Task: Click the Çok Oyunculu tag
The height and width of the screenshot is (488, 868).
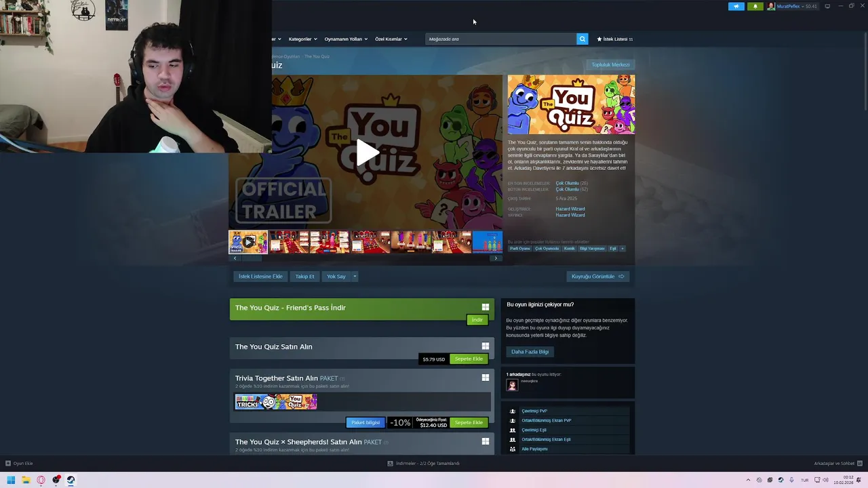Action: click(x=547, y=249)
